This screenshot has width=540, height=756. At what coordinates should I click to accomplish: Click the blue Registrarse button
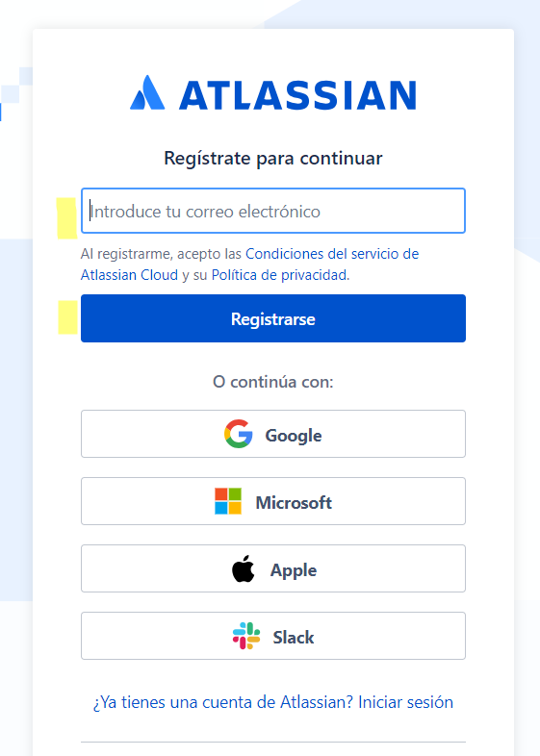(x=273, y=318)
